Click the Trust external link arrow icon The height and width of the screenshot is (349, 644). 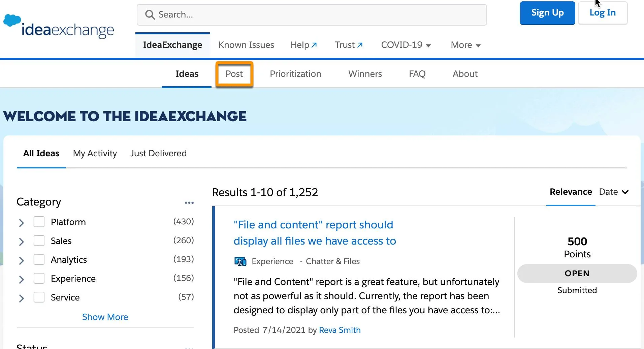click(x=360, y=45)
